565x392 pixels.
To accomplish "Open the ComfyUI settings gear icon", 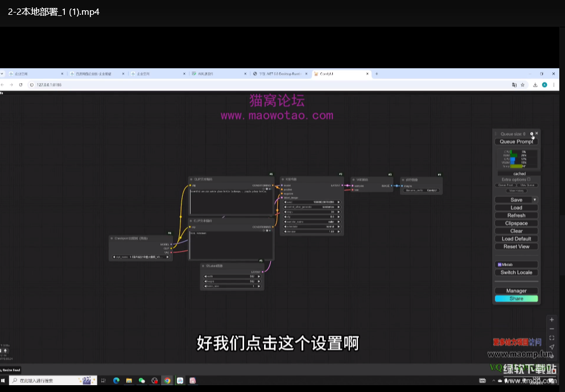I will pyautogui.click(x=531, y=134).
